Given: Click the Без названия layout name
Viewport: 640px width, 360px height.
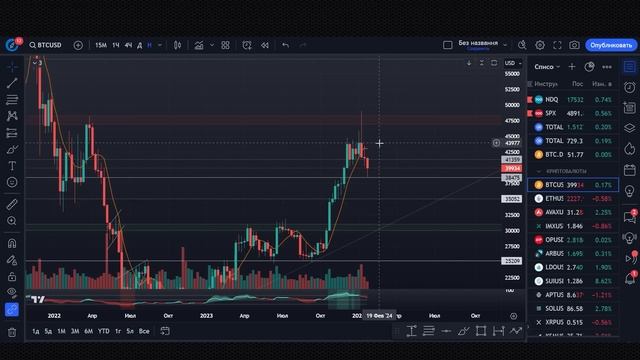Looking at the screenshot, I should 478,43.
